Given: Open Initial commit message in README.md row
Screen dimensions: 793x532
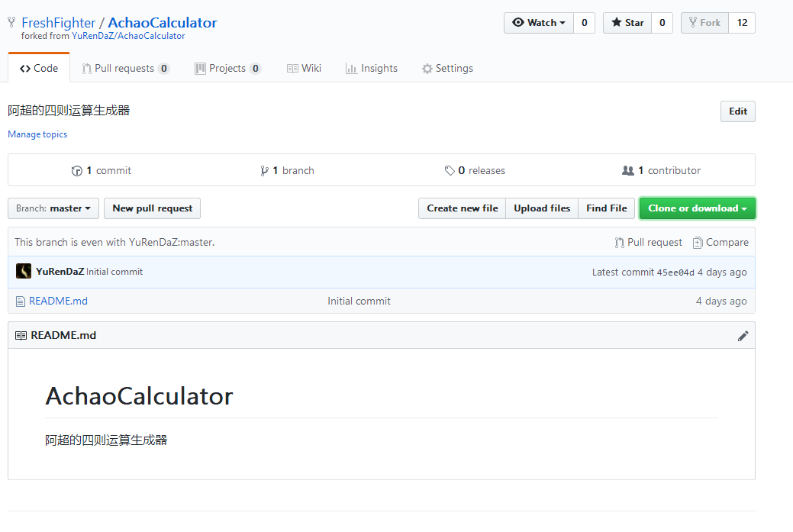Looking at the screenshot, I should tap(359, 301).
